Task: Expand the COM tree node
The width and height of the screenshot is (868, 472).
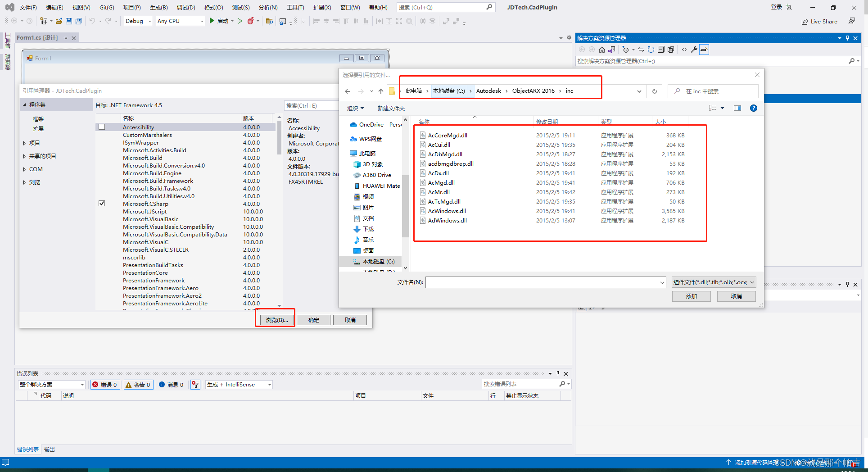Action: [x=24, y=169]
